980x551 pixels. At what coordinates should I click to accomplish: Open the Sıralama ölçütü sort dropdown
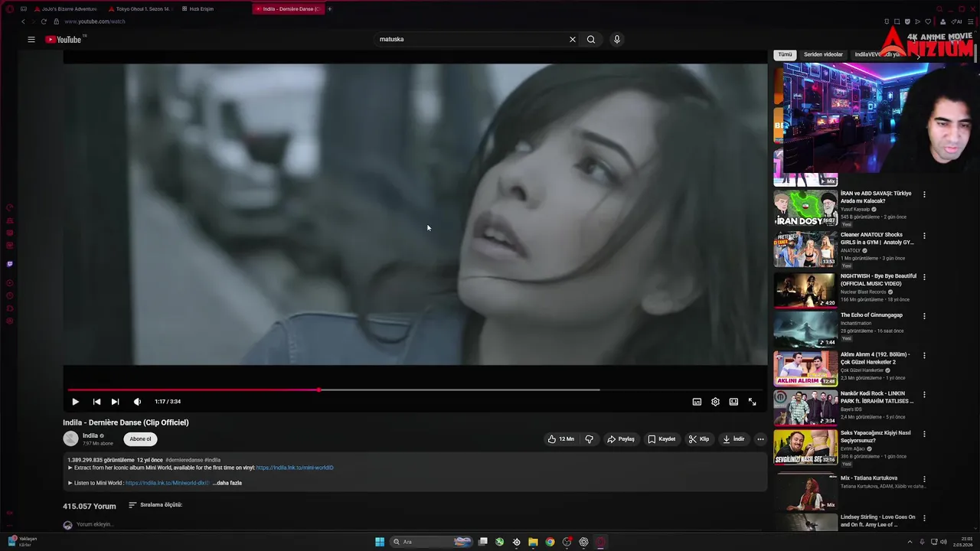pyautogui.click(x=155, y=505)
